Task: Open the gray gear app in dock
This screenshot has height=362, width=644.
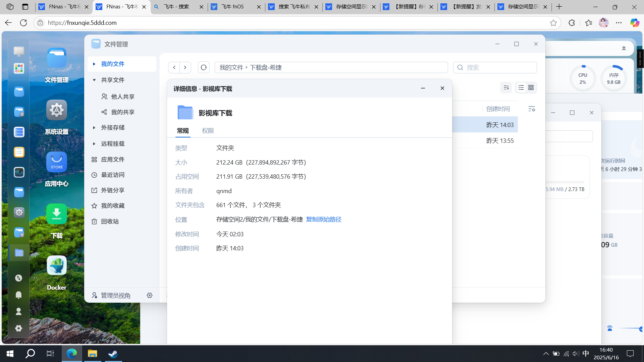Action: click(19, 213)
